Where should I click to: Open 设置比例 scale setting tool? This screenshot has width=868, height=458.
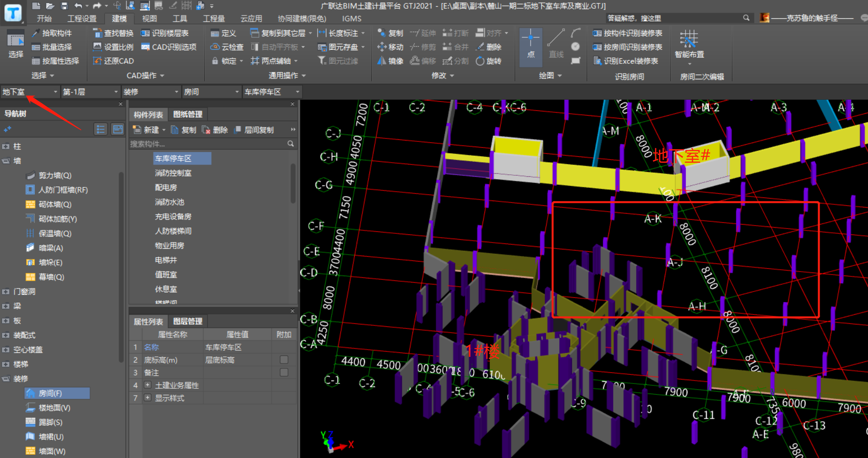pos(113,47)
